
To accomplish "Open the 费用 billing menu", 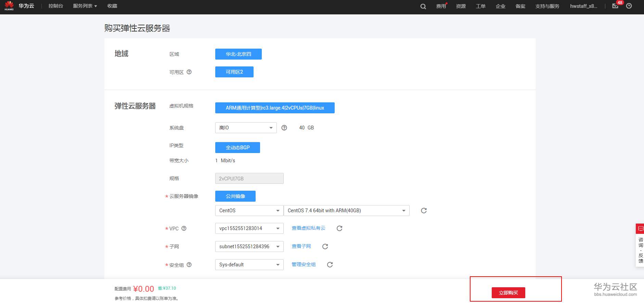I will [441, 6].
